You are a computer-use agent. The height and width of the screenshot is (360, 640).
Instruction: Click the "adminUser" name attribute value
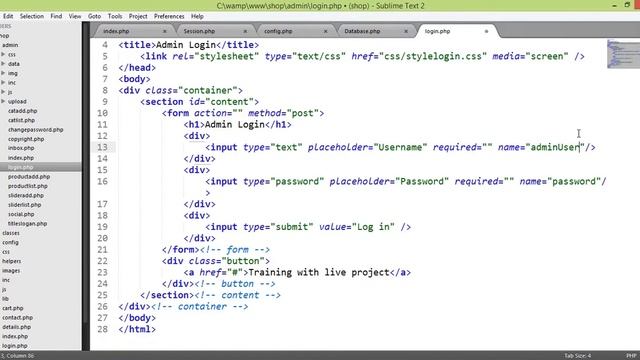point(555,147)
